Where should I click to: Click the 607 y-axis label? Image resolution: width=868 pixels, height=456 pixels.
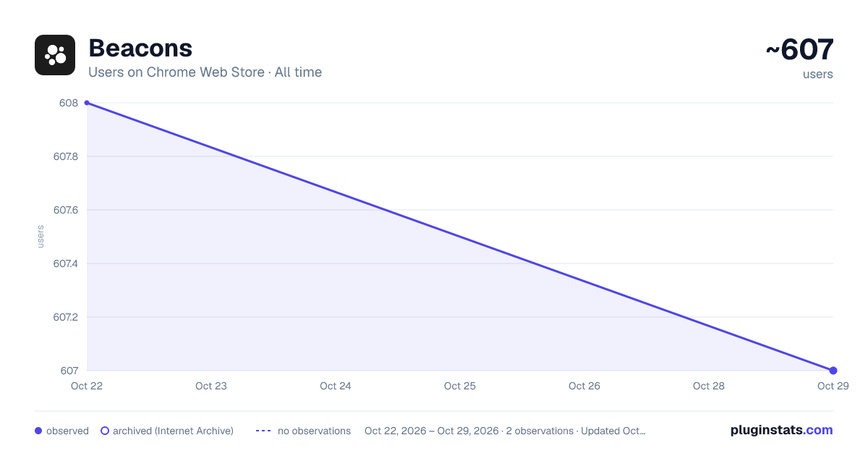tap(69, 371)
